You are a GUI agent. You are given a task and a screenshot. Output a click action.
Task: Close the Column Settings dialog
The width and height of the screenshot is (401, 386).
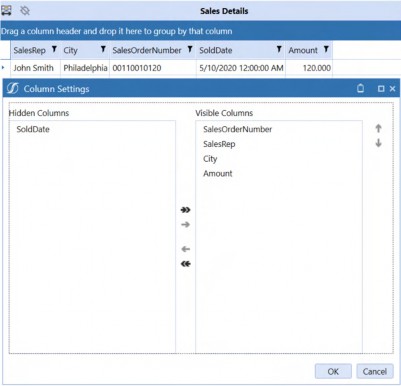[x=392, y=89]
